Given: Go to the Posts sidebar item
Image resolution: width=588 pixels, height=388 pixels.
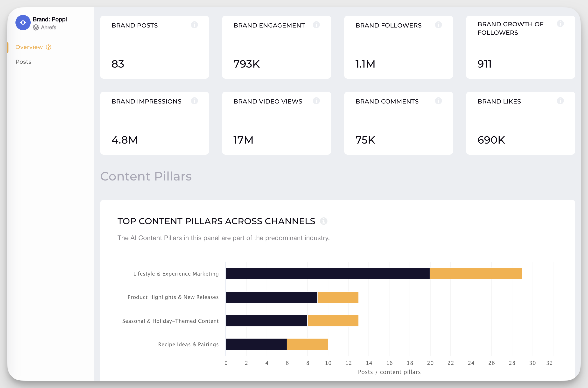Looking at the screenshot, I should coord(23,62).
